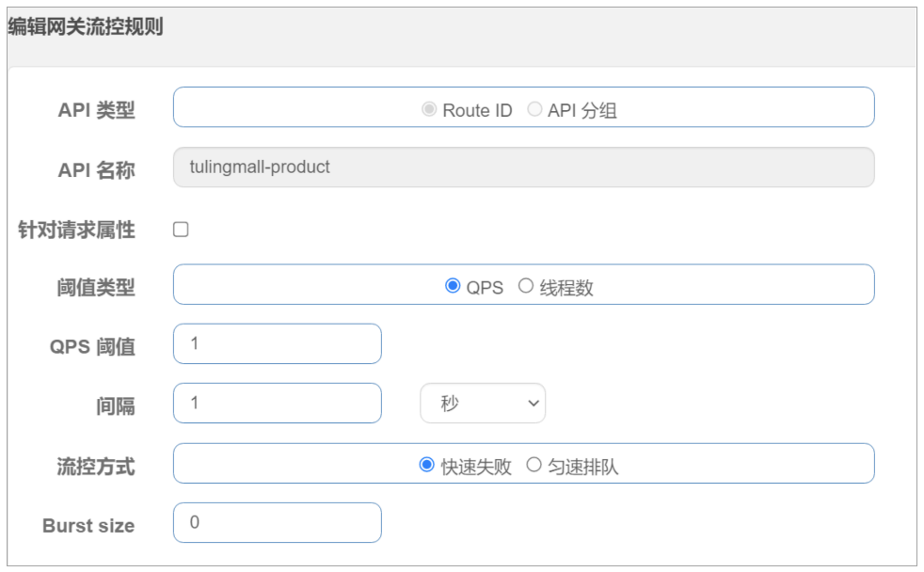Screen dimensions: 924x572
Task: Focus the Burst size input field
Action: tap(278, 523)
